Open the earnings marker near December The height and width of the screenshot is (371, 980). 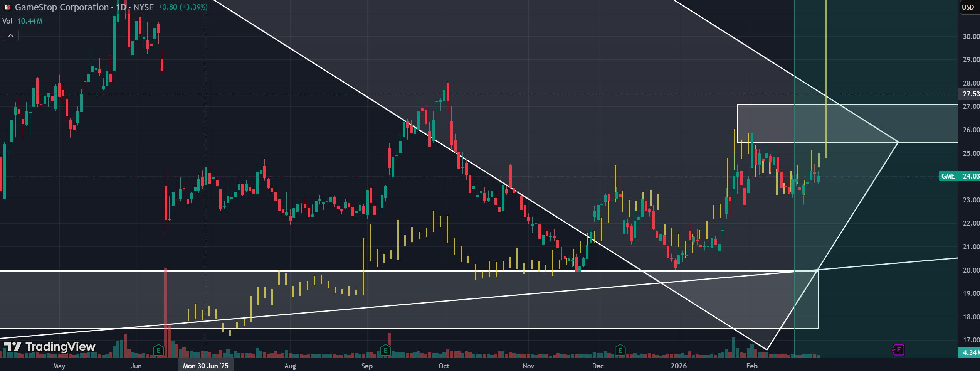(x=620, y=351)
